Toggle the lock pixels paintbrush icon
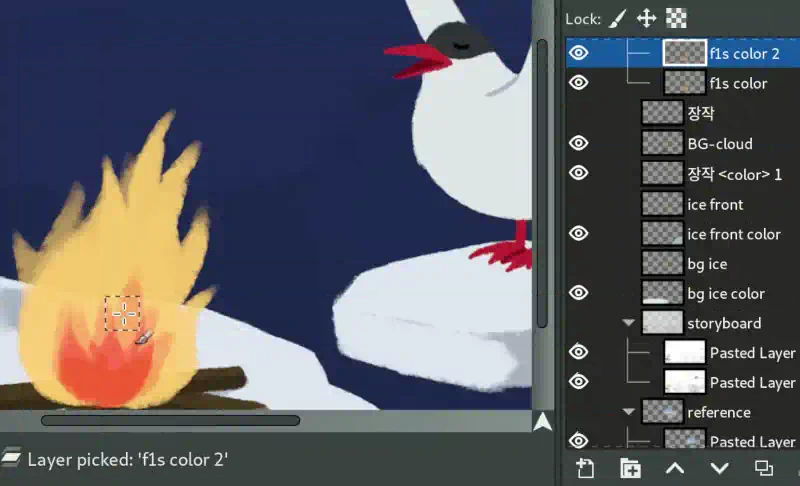The height and width of the screenshot is (486, 800). click(618, 19)
